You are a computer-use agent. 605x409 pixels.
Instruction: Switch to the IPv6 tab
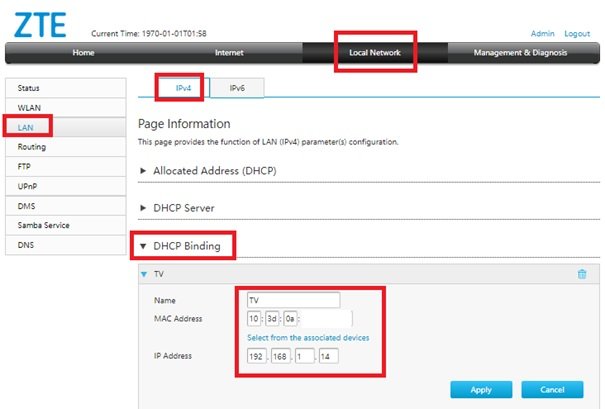238,89
